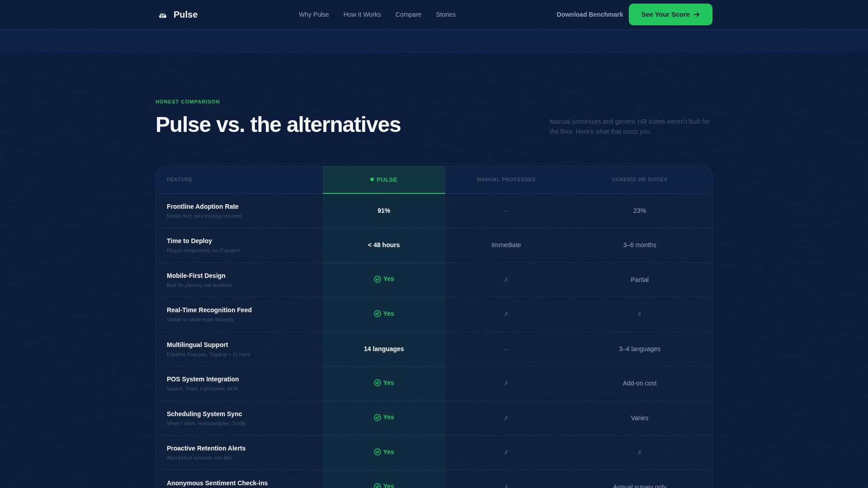Viewport: 868px width, 488px height.
Task: Click the checkmark icon for Scheduling System Sync
Action: tap(377, 418)
